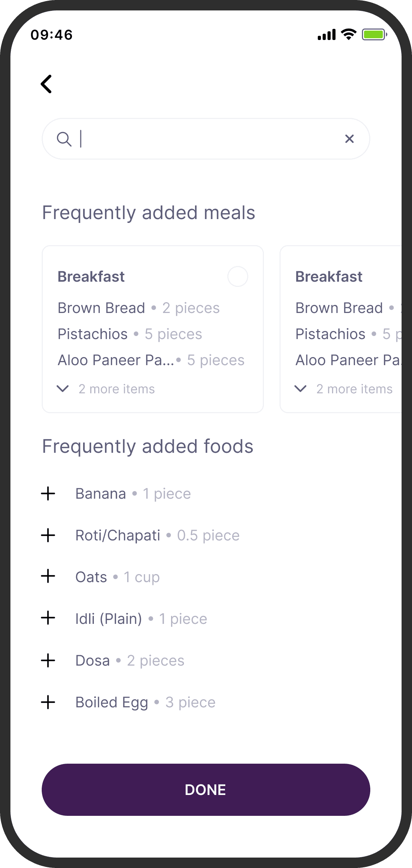The image size is (412, 868).
Task: Tap the battery icon in status bar
Action: (374, 35)
